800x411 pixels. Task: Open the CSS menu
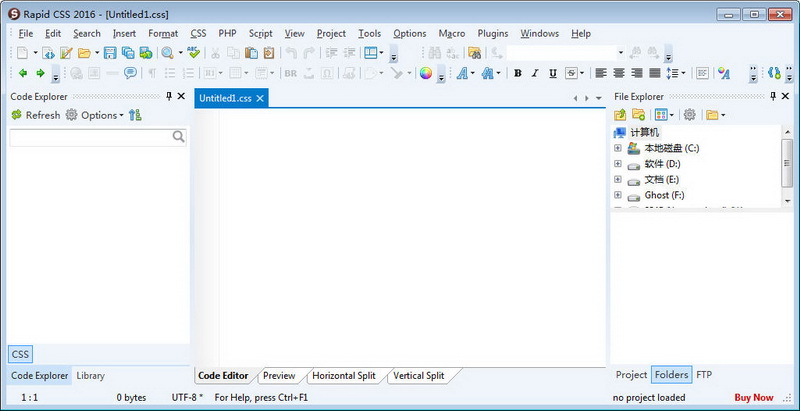coord(198,34)
